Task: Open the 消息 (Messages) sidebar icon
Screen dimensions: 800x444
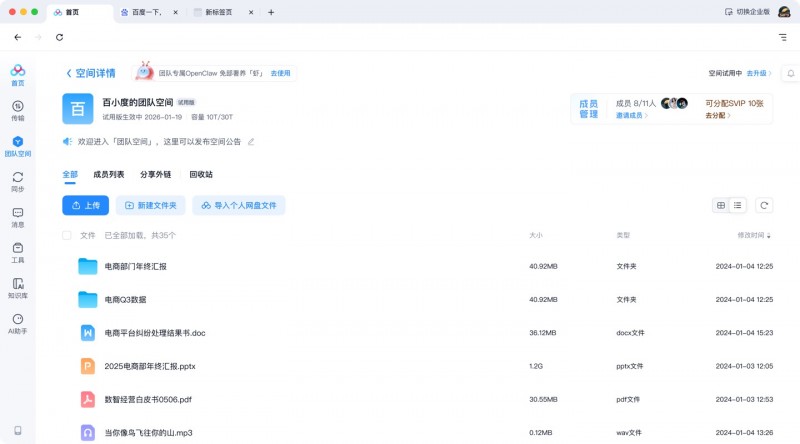Action: 17,216
